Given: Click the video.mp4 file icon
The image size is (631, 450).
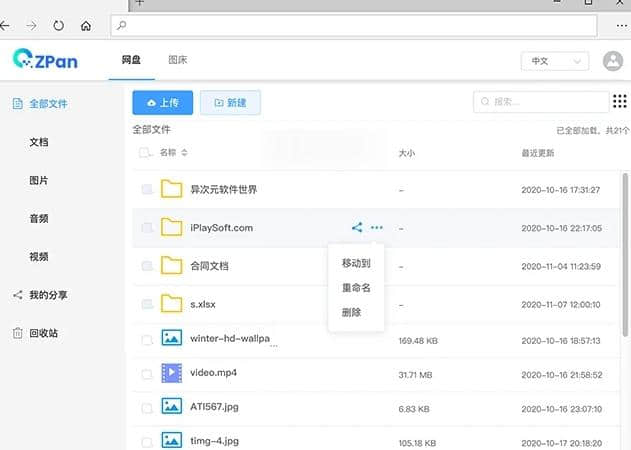Looking at the screenshot, I should pos(172,373).
